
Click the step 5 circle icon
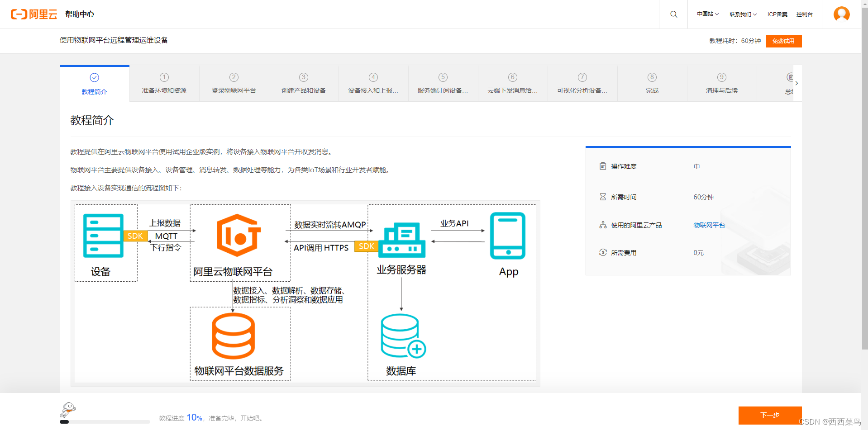pyautogui.click(x=443, y=77)
